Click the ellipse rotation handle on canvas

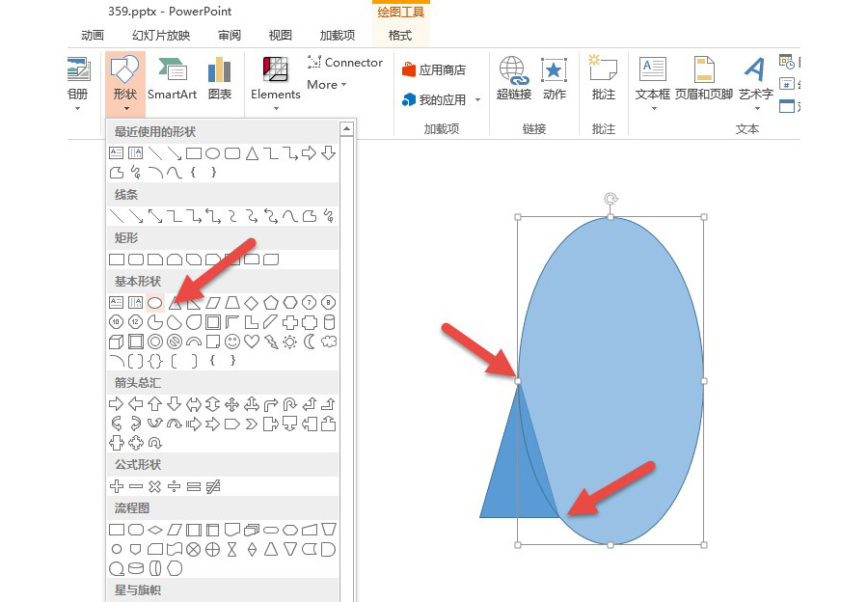pos(610,199)
